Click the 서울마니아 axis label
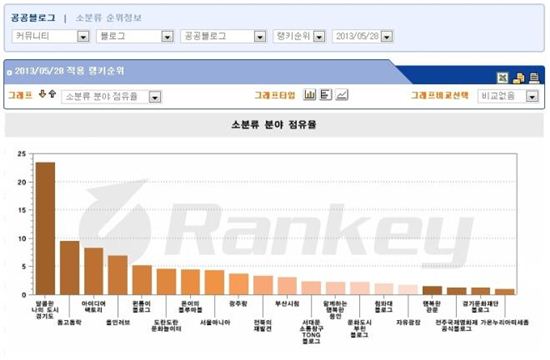This screenshot has height=360, width=550. (215, 322)
